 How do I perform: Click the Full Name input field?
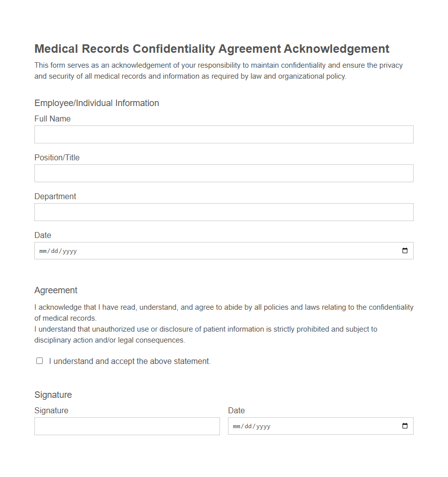pyautogui.click(x=224, y=134)
